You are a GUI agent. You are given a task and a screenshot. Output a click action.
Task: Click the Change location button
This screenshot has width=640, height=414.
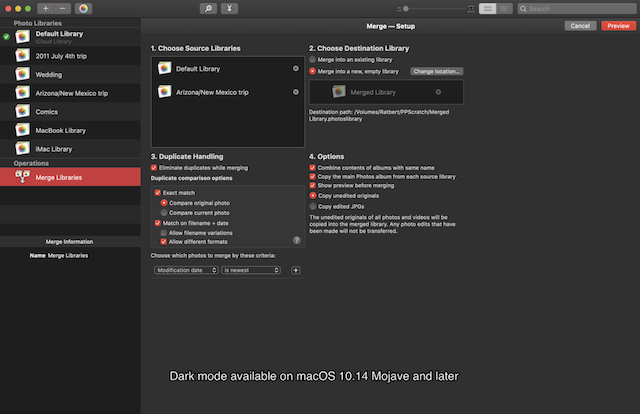point(436,72)
